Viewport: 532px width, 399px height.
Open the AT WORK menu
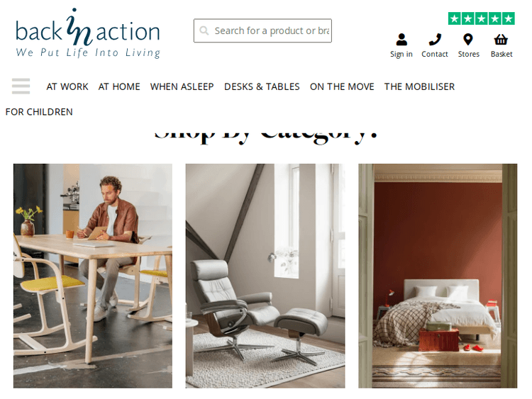pyautogui.click(x=67, y=86)
